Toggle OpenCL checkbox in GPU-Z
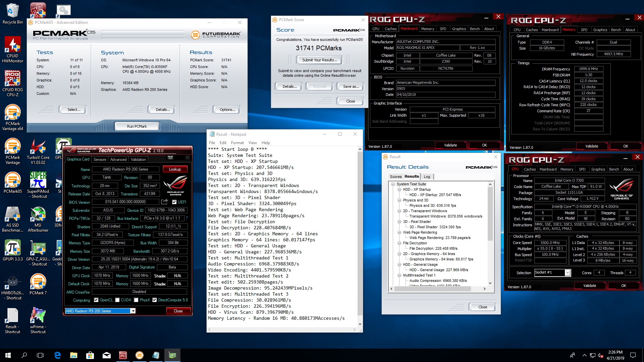The width and height of the screenshot is (644, 362). point(96,300)
